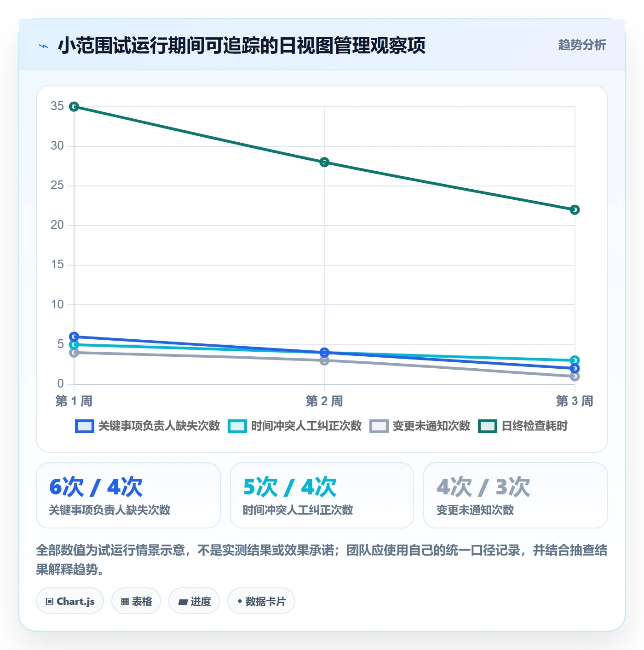Click the 关键事项负责人缺失次数 legend text
Screen dimensions: 644x650
159,426
